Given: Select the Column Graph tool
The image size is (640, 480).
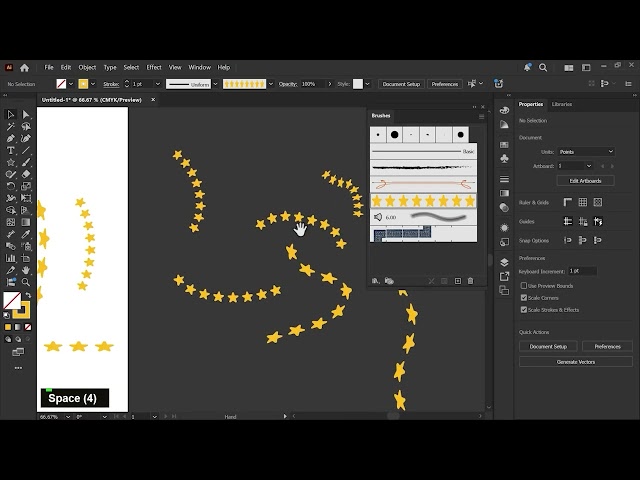Looking at the screenshot, I should point(10,258).
